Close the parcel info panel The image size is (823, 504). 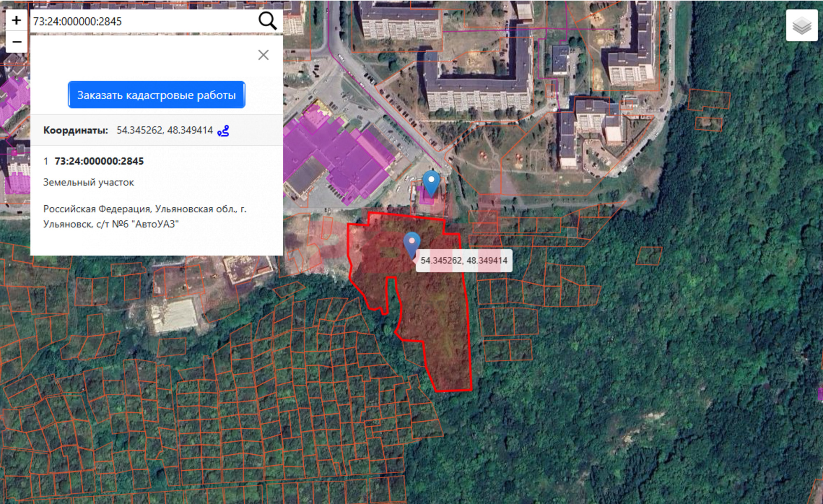(x=263, y=55)
